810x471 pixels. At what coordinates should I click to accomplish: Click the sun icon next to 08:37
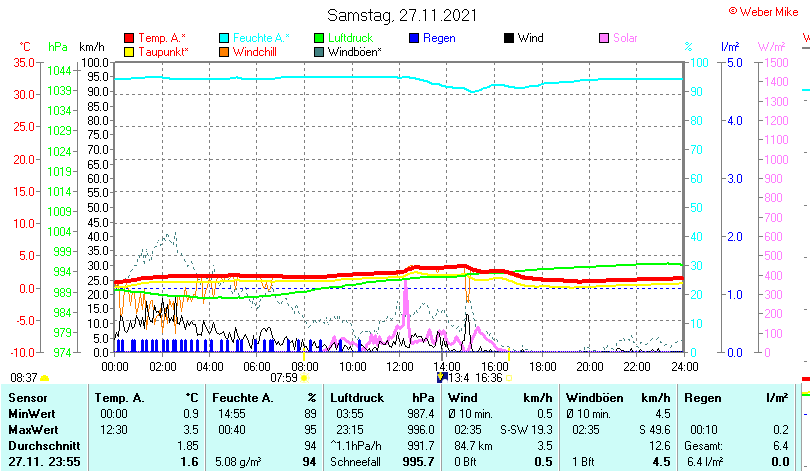(x=46, y=378)
